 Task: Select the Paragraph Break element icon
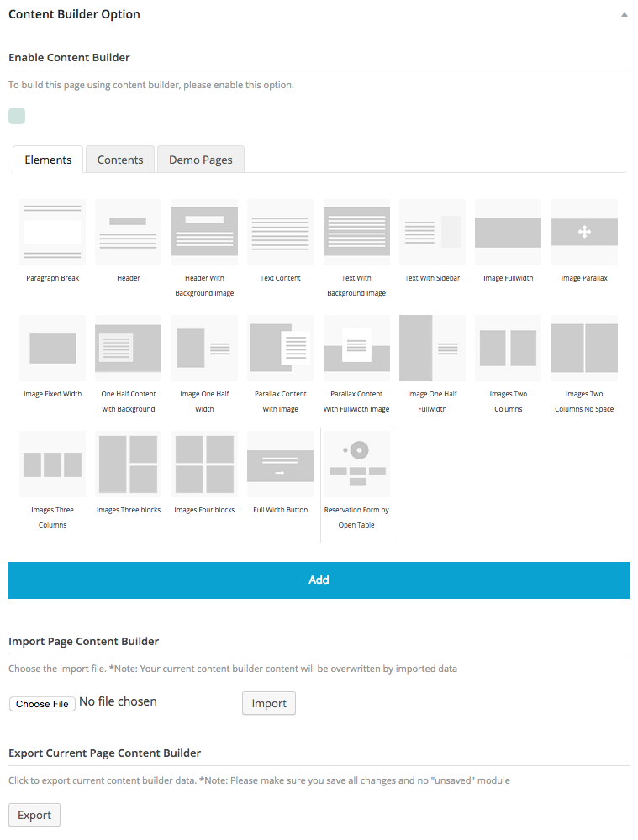coord(52,232)
